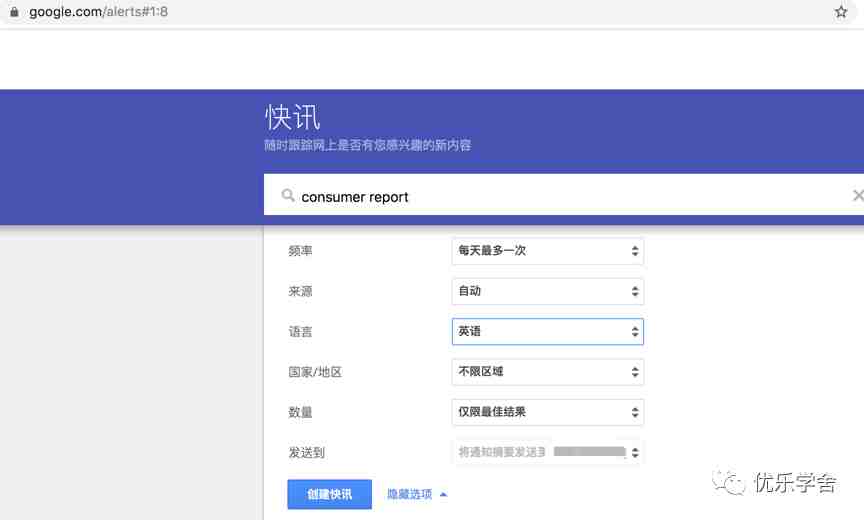Open the 语言 dropdown showing 英语
This screenshot has width=864, height=520.
pos(548,331)
